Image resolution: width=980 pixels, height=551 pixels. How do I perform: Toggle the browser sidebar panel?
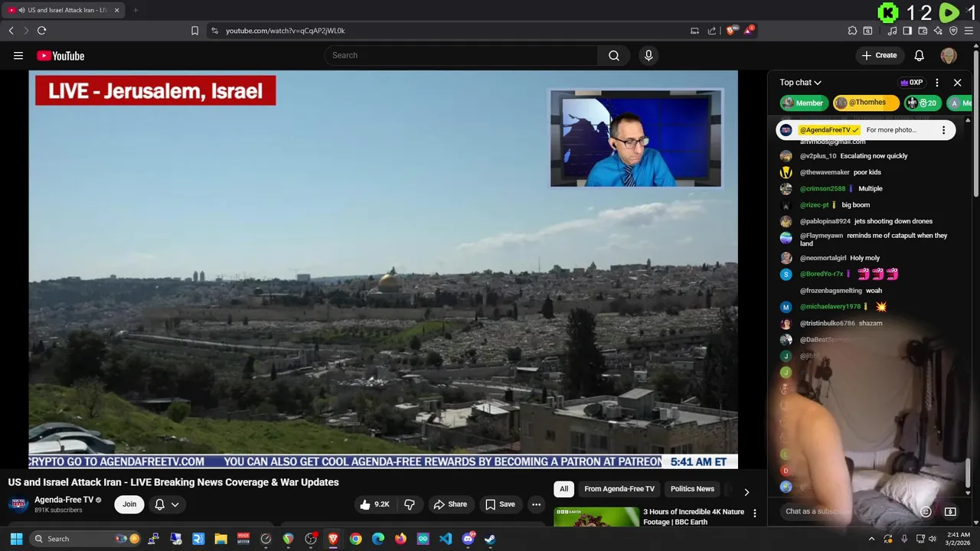tap(907, 31)
